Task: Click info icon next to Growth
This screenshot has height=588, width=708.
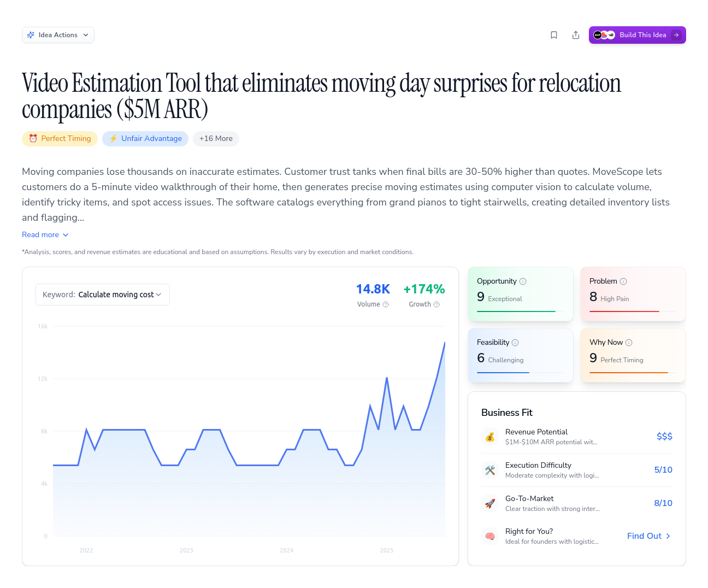Action: (x=436, y=304)
